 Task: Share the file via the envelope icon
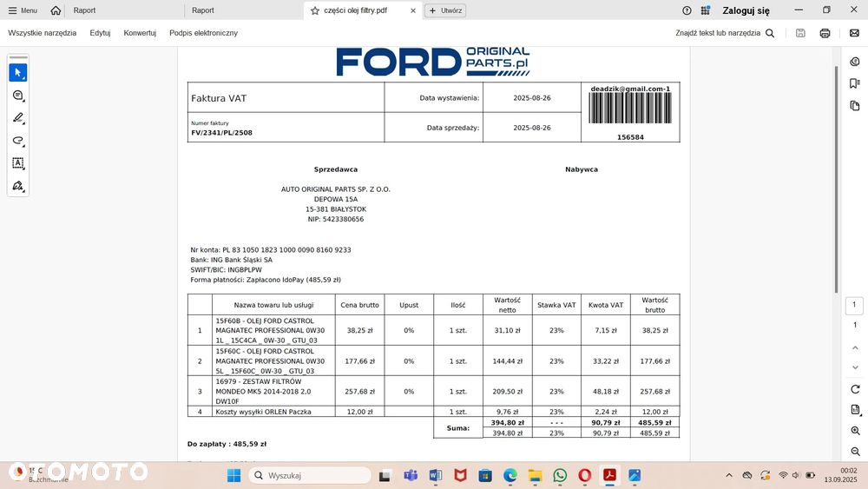[854, 33]
